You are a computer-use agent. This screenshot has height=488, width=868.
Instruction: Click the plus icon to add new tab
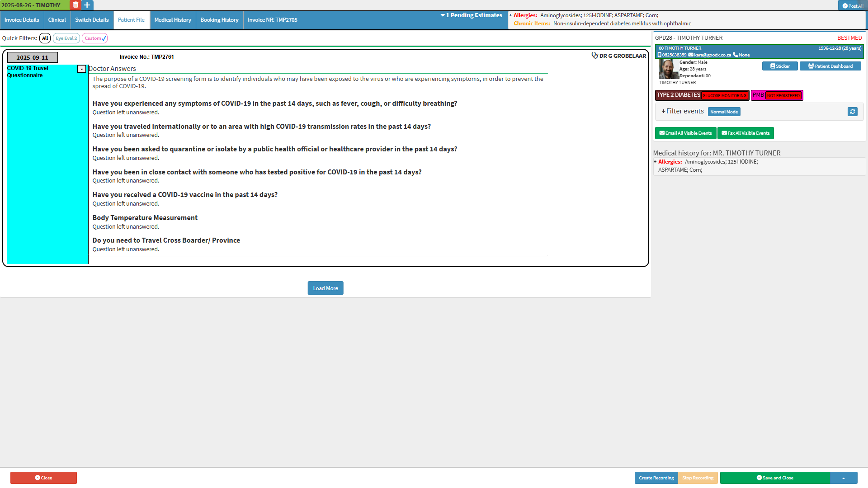(87, 5)
